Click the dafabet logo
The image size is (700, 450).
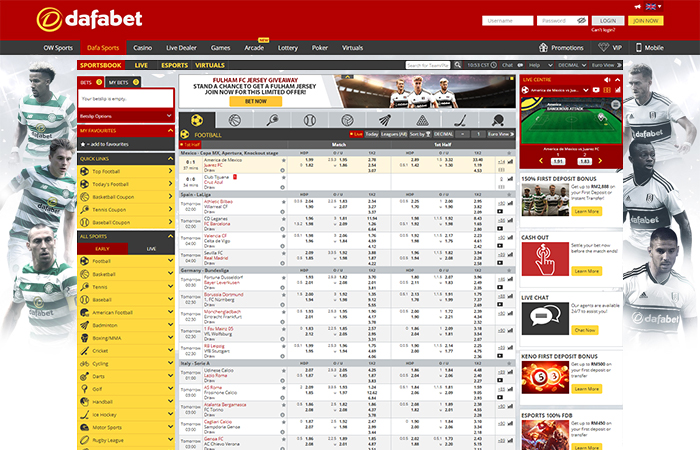[89, 19]
